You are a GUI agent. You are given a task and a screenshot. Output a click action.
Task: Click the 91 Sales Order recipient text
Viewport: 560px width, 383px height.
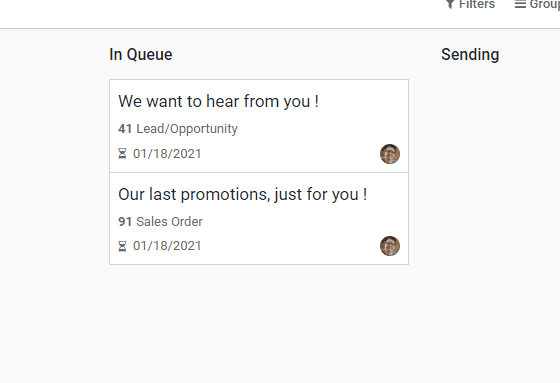pos(160,222)
